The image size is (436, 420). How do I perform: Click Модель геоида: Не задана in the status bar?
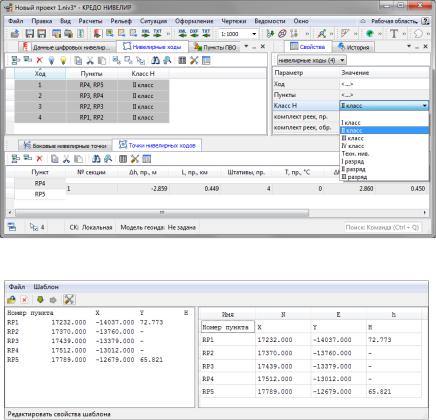tap(158, 227)
